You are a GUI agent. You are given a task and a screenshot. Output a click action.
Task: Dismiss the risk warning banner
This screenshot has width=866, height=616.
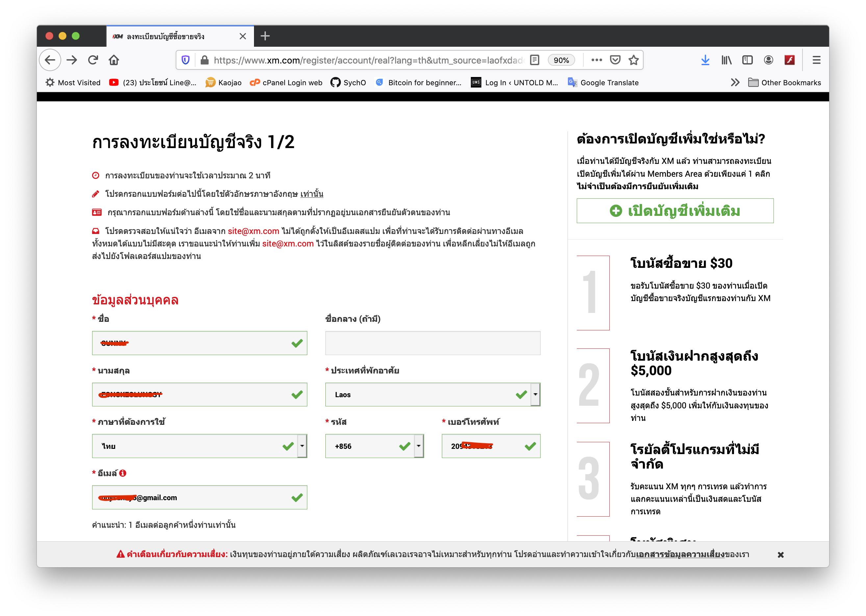(x=781, y=554)
